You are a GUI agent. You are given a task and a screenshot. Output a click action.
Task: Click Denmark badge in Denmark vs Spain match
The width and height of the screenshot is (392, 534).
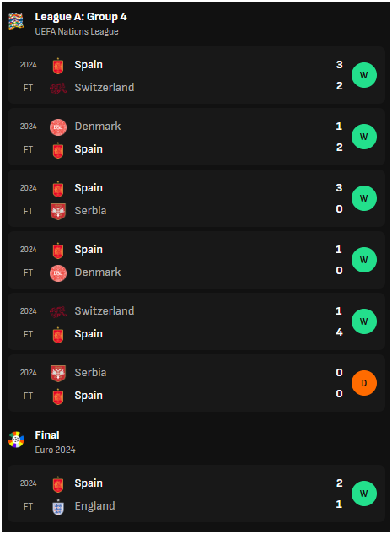pos(58,127)
